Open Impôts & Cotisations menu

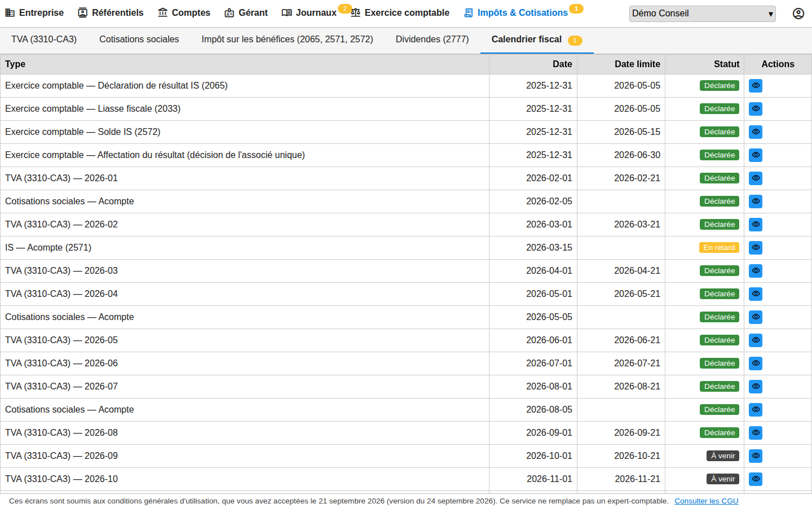(515, 13)
